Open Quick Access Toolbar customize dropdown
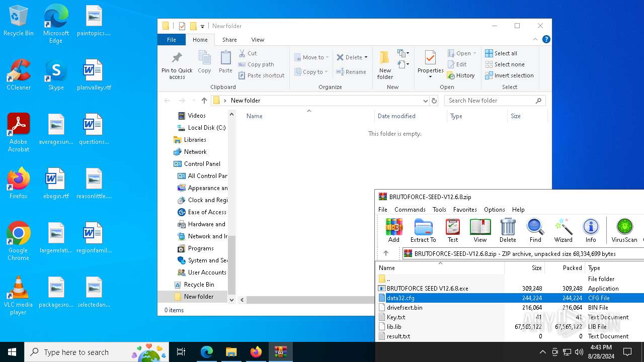Viewport: 644px width, 362px height. coord(202,26)
